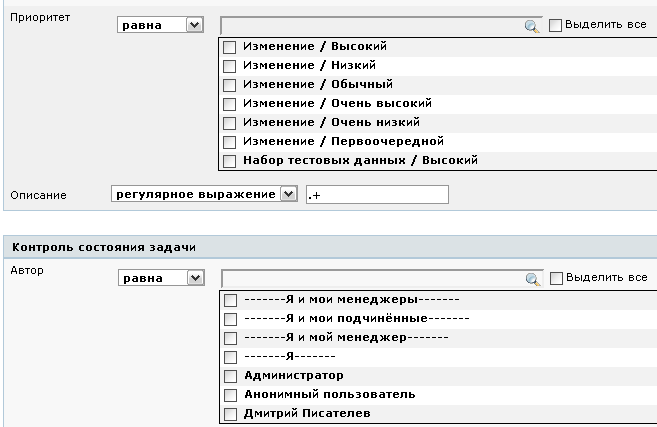Select the 'Администратор' author checkbox
The width and height of the screenshot is (657, 427).
tap(230, 376)
